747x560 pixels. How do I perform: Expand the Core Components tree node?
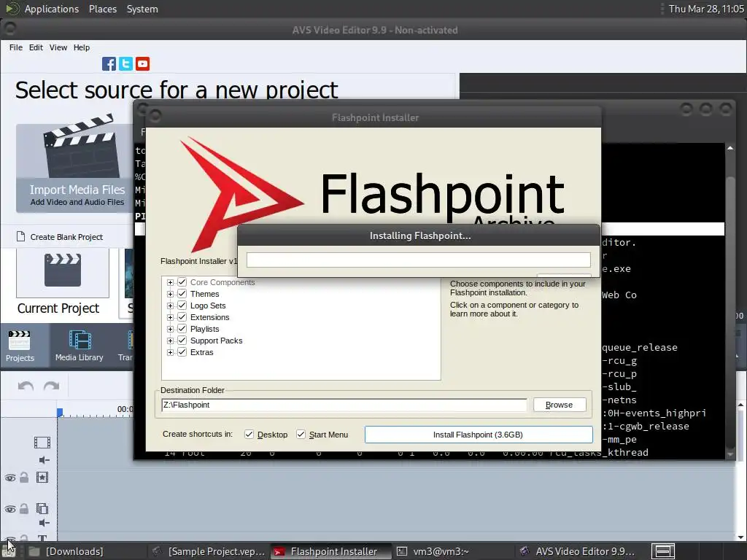[170, 282]
